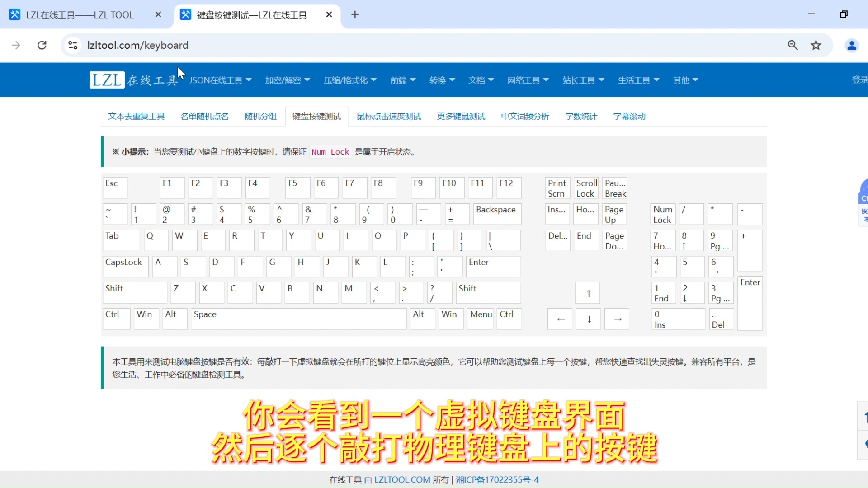This screenshot has height=488, width=868.
Task: Open the 字幕滚动 tab
Action: tap(629, 116)
